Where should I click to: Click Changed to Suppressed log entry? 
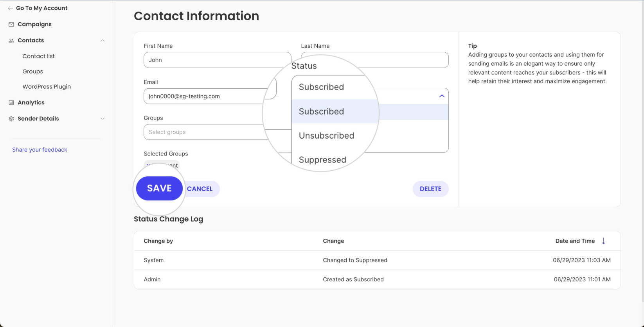click(x=355, y=260)
